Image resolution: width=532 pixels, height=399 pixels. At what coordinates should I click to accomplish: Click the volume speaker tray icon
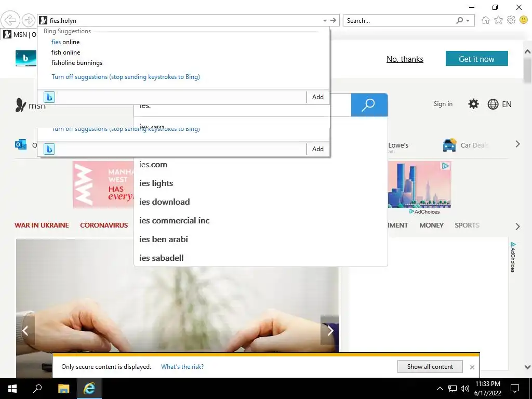465,389
